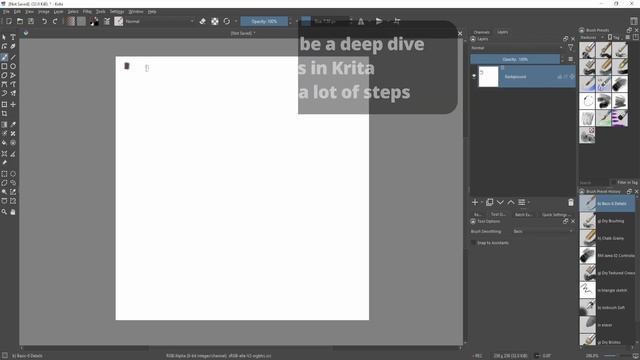This screenshot has width=640, height=360.
Task: Select the Elliptical Selection tool
Action: coord(13,174)
